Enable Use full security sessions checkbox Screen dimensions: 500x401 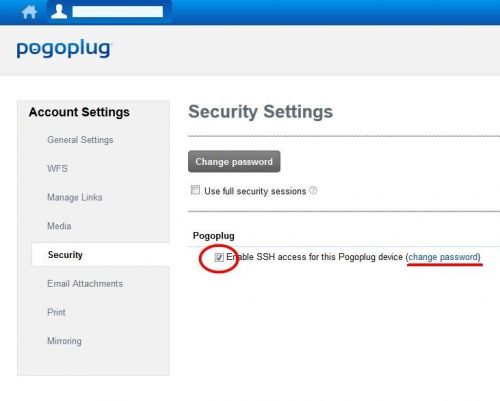[x=195, y=190]
